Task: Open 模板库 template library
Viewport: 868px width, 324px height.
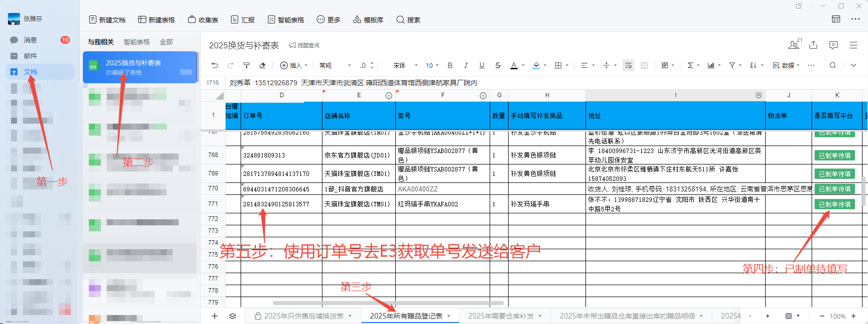Action: tap(368, 19)
